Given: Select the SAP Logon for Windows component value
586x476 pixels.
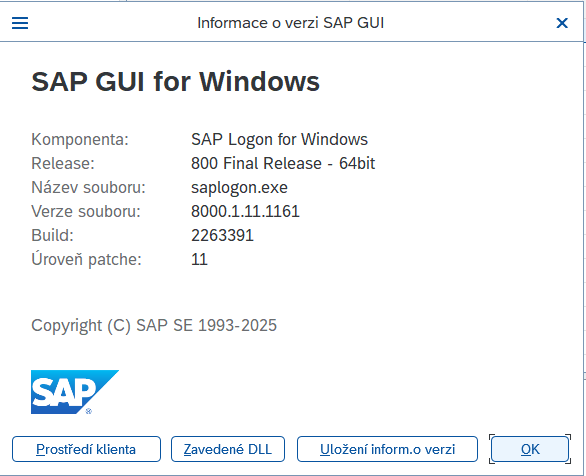Looking at the screenshot, I should (x=279, y=139).
